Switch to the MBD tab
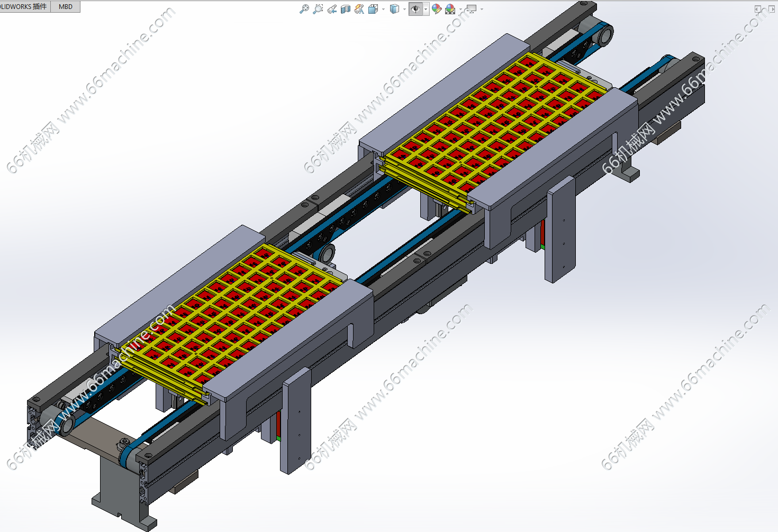Viewport: 778px width, 532px height. point(66,6)
